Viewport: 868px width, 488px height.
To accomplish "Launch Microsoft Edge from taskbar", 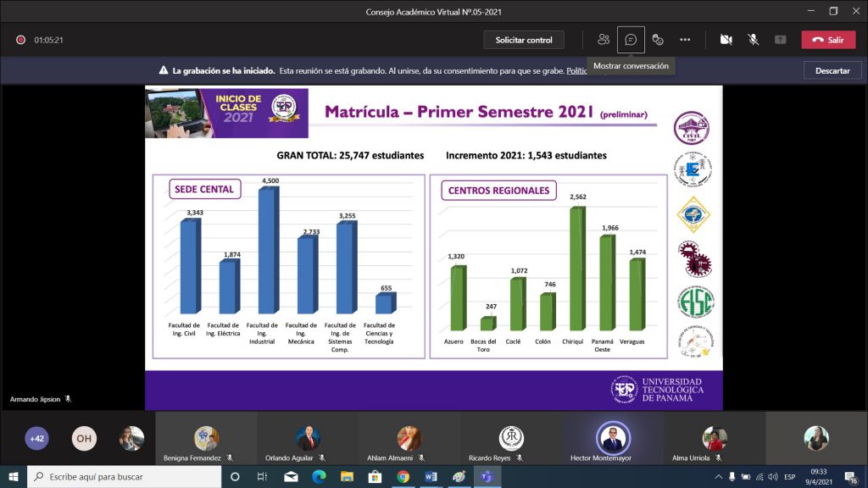I will pos(319,476).
